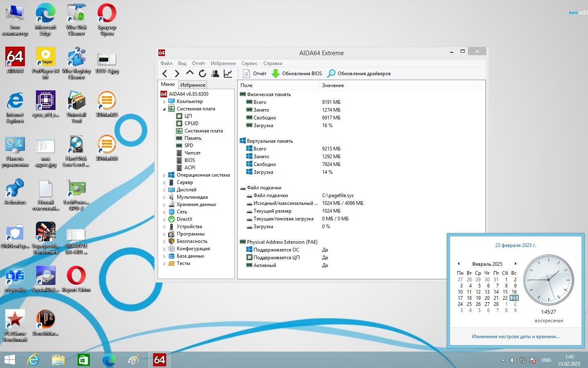This screenshot has width=588, height=368.
Task: Click the Отчёт report toolbar button
Action: [x=254, y=74]
